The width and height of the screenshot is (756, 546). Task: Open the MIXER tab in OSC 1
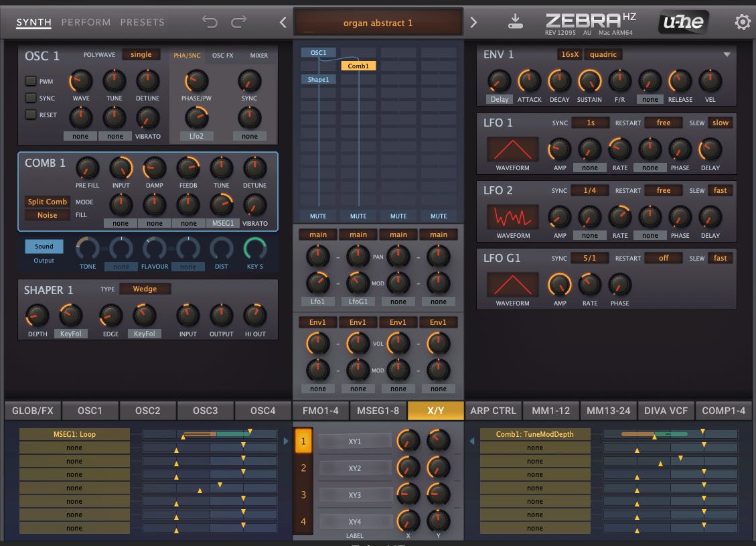[259, 56]
